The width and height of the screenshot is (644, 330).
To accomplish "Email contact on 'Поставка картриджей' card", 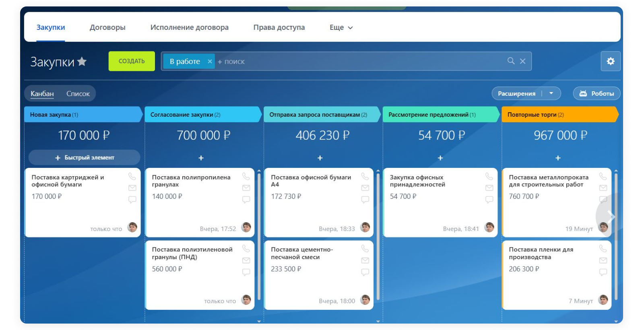I will tap(132, 188).
